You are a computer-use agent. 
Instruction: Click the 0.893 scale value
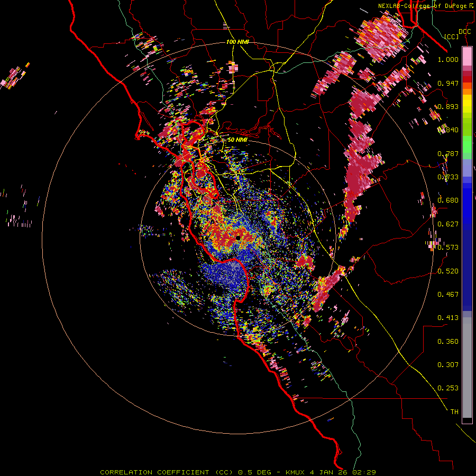click(x=448, y=106)
